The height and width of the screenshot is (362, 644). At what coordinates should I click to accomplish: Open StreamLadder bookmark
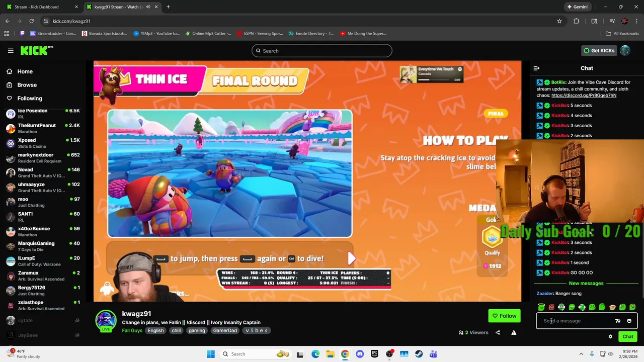(53, 34)
